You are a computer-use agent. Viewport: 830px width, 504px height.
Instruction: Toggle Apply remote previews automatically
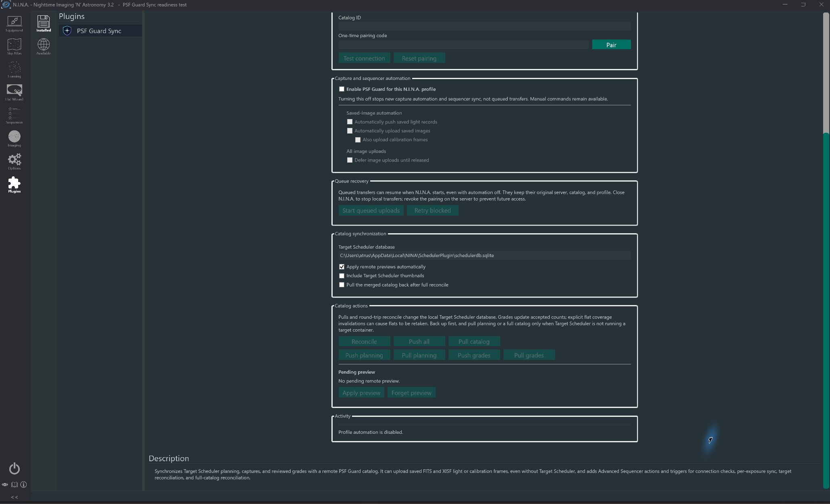pyautogui.click(x=342, y=267)
